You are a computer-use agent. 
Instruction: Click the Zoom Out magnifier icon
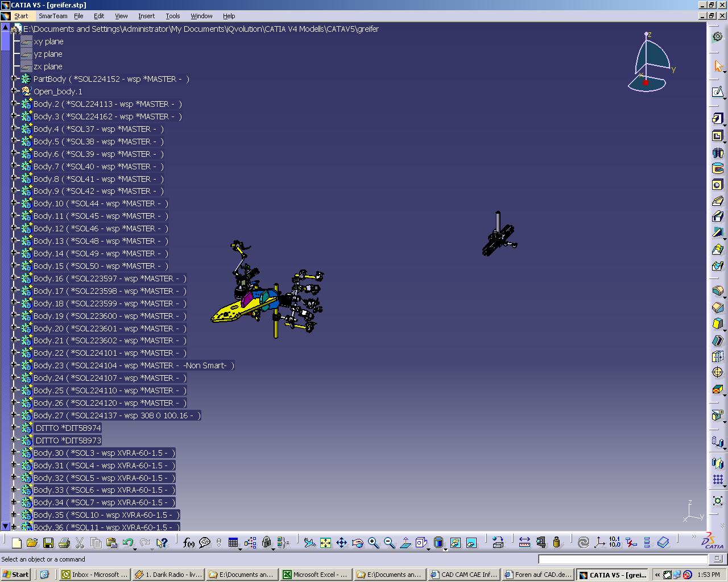[x=389, y=543]
